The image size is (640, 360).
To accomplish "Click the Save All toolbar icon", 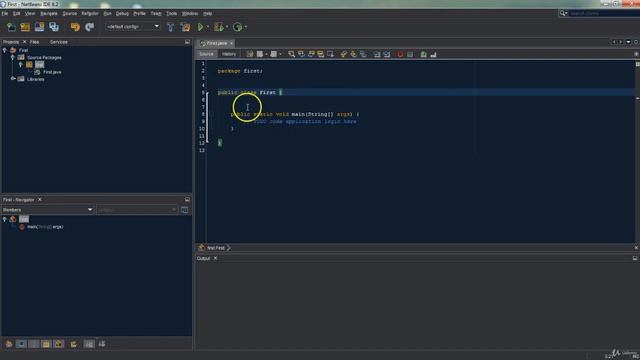I will (x=54, y=27).
